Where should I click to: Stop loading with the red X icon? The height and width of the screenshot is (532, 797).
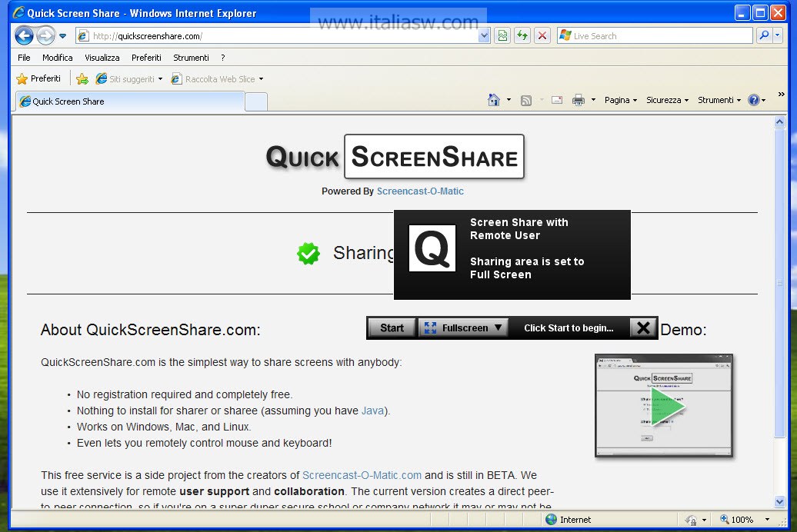click(x=542, y=35)
